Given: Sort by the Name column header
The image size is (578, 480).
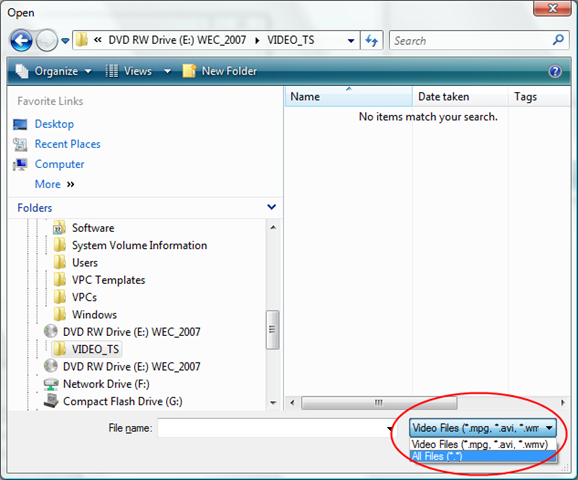Looking at the screenshot, I should click(x=348, y=97).
